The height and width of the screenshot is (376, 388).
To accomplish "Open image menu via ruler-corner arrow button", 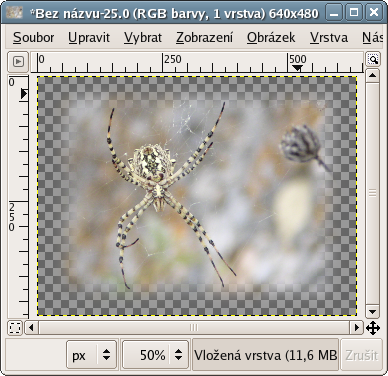I will tap(18, 62).
